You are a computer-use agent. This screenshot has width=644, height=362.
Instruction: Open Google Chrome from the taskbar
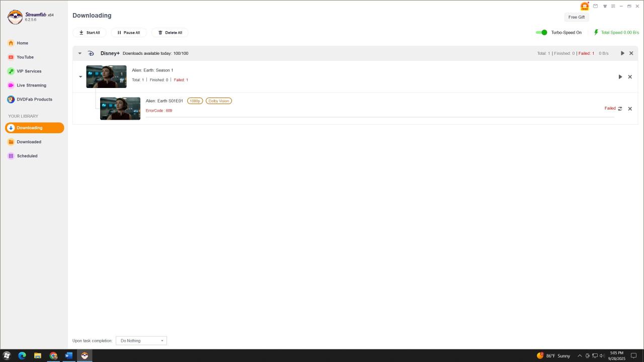pos(53,355)
